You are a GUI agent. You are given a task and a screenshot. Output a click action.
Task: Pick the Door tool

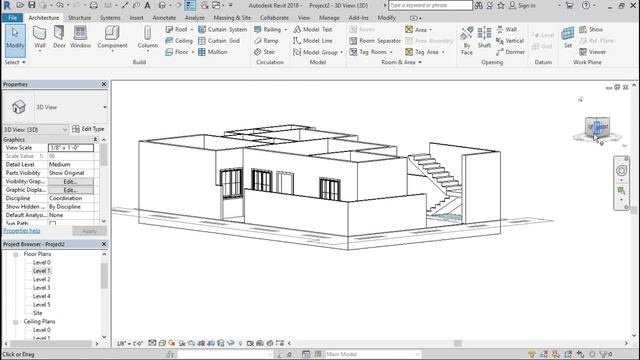pos(59,38)
